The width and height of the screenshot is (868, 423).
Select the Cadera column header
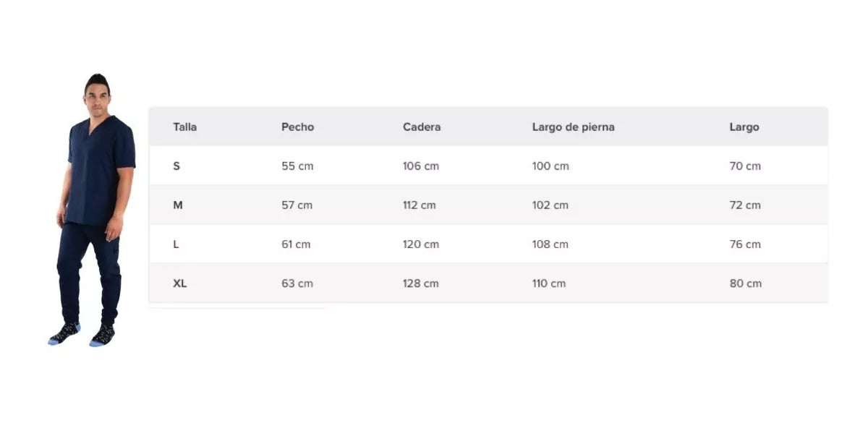click(x=421, y=127)
